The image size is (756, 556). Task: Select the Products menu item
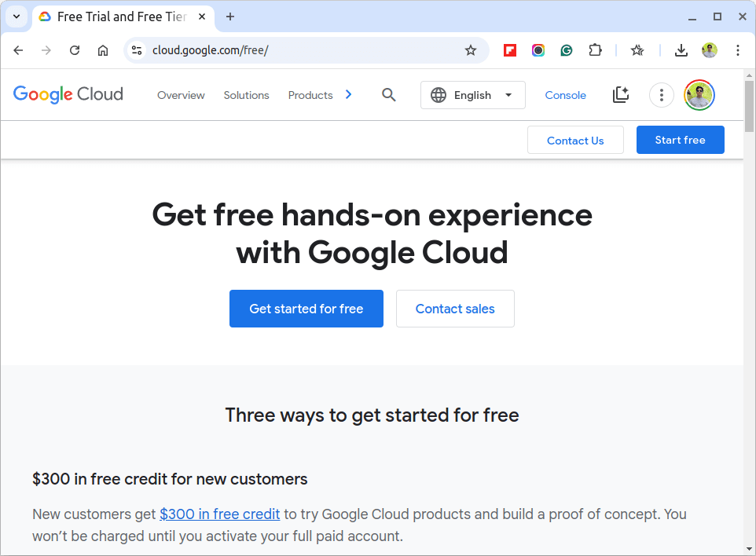[x=310, y=95]
